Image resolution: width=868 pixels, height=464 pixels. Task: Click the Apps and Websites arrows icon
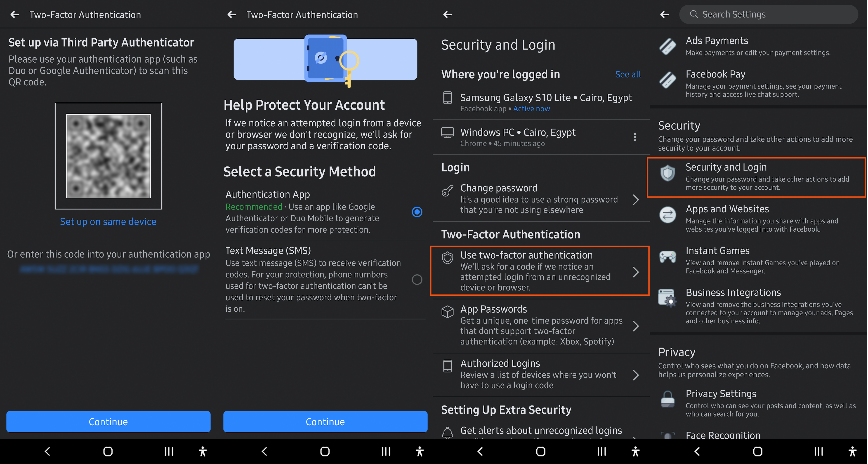[x=667, y=215]
